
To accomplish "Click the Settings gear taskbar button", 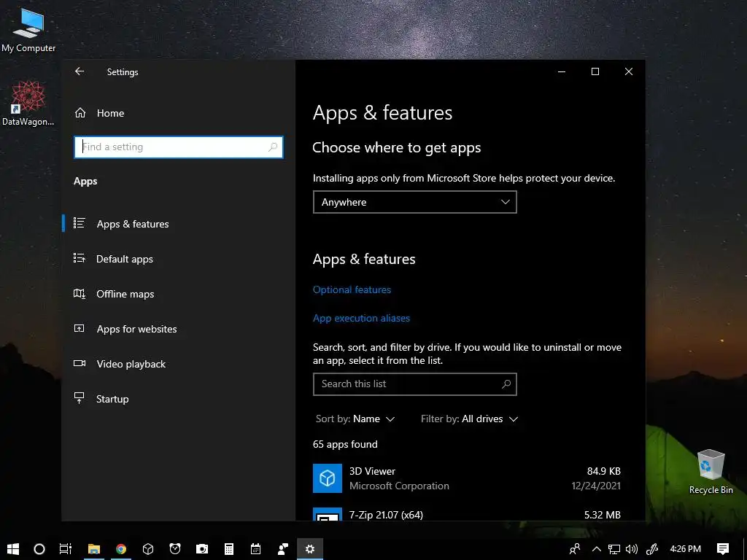I will tap(309, 549).
